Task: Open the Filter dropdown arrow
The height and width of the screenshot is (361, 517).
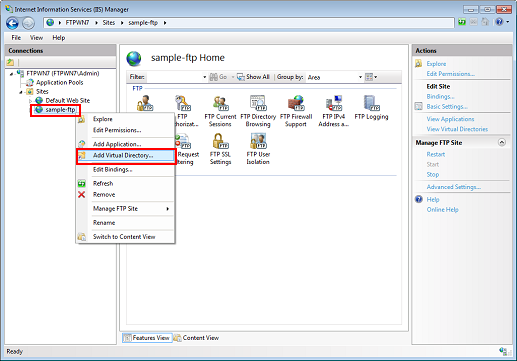Action: pyautogui.click(x=204, y=77)
